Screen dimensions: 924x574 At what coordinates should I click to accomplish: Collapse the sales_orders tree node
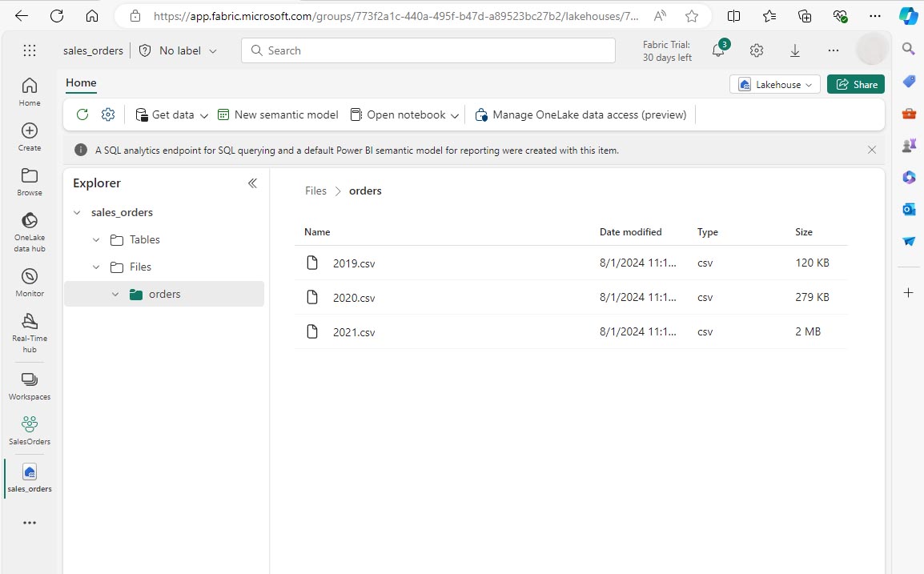(77, 213)
